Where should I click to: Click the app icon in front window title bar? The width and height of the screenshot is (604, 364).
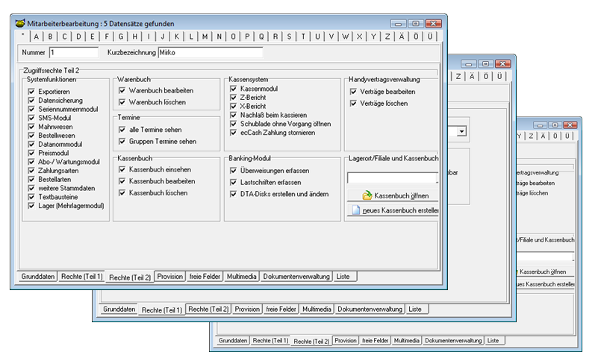[x=20, y=23]
